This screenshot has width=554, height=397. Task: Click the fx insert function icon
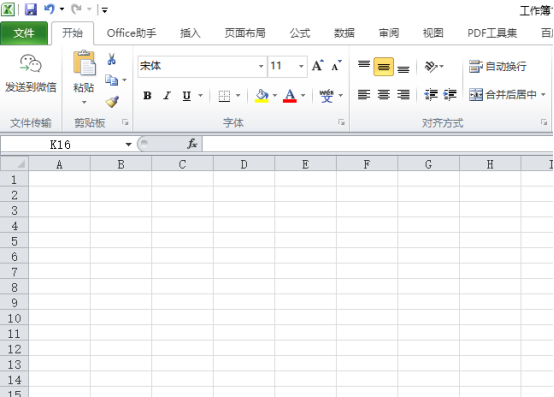coord(192,144)
